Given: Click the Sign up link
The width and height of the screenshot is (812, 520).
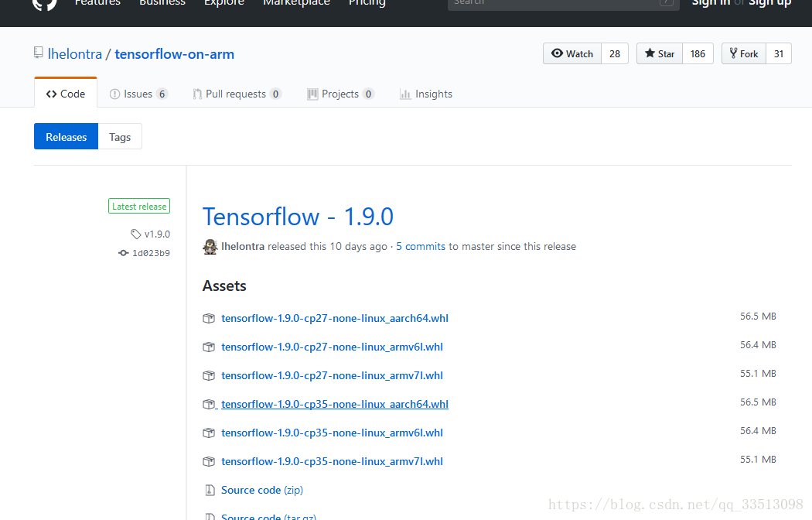Looking at the screenshot, I should 770,3.
